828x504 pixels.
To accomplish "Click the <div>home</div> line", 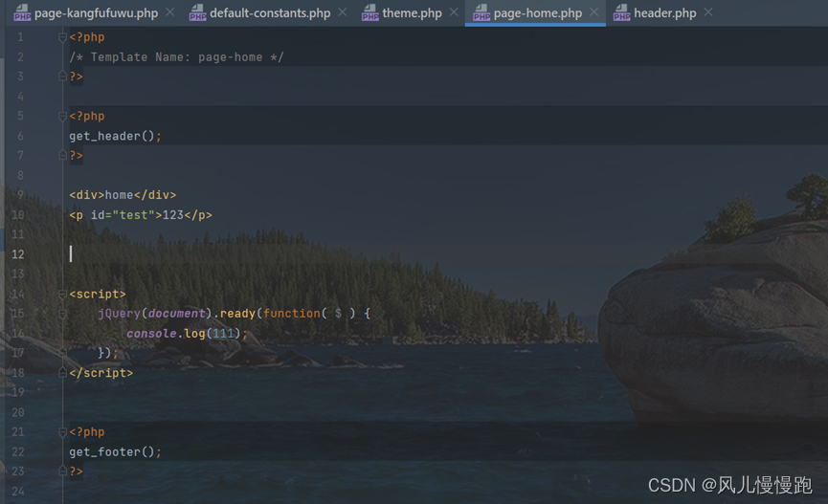I will 123,195.
